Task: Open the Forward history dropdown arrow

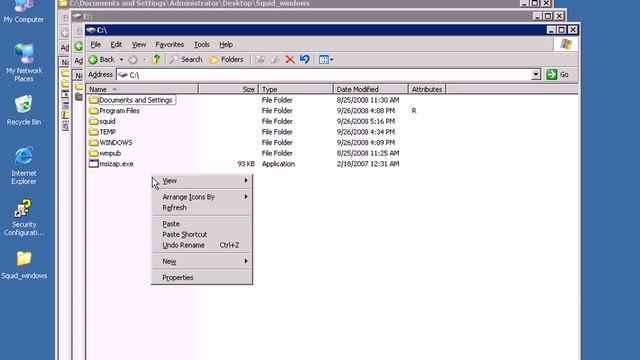Action: coord(144,60)
